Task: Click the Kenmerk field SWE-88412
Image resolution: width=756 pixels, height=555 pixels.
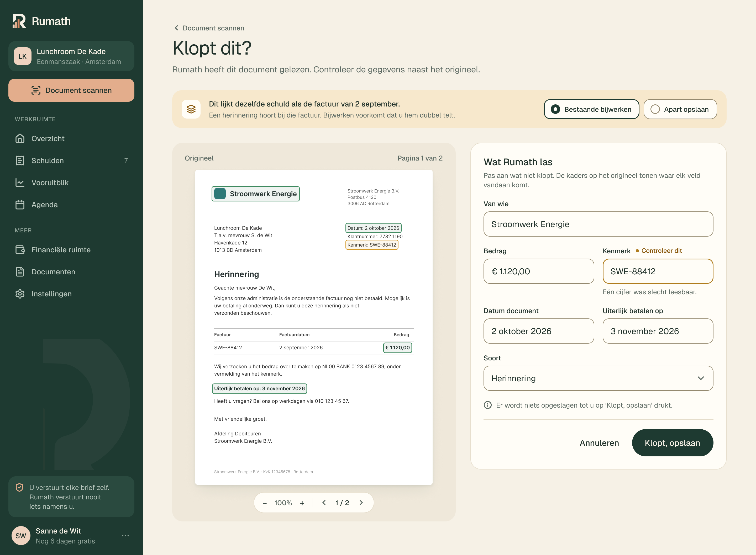Action: (658, 271)
